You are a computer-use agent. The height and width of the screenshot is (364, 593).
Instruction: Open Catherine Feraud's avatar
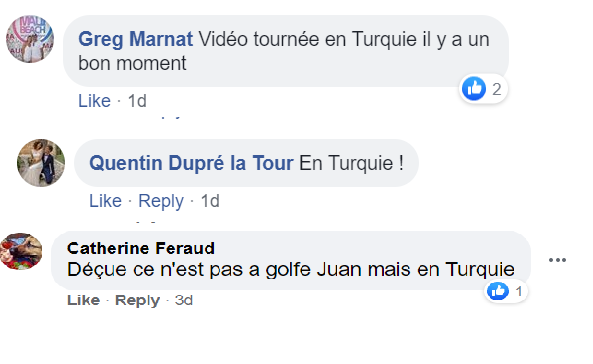21,251
